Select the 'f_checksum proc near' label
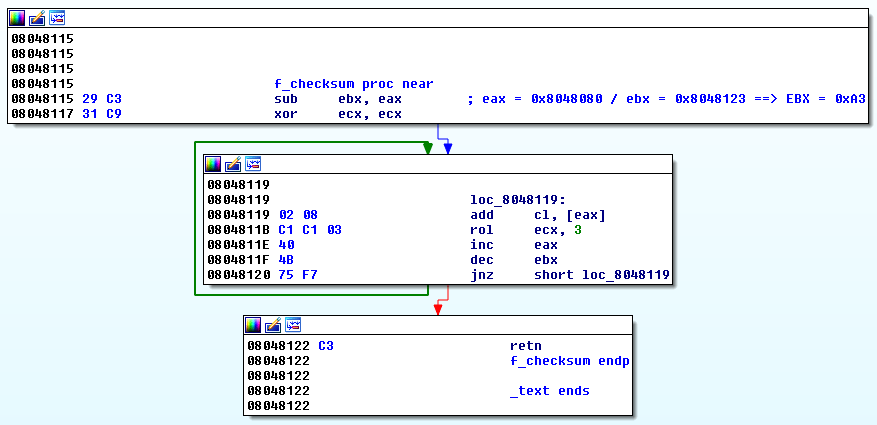This screenshot has width=877, height=425. (x=353, y=84)
